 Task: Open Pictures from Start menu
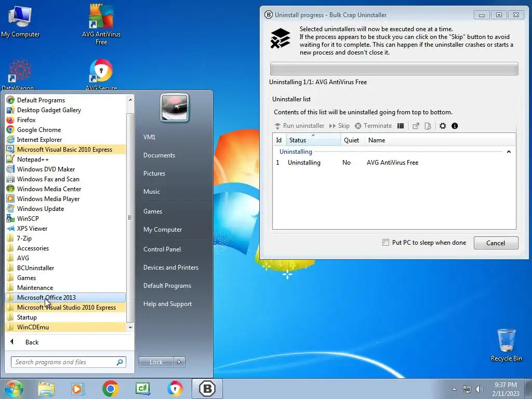coord(154,174)
